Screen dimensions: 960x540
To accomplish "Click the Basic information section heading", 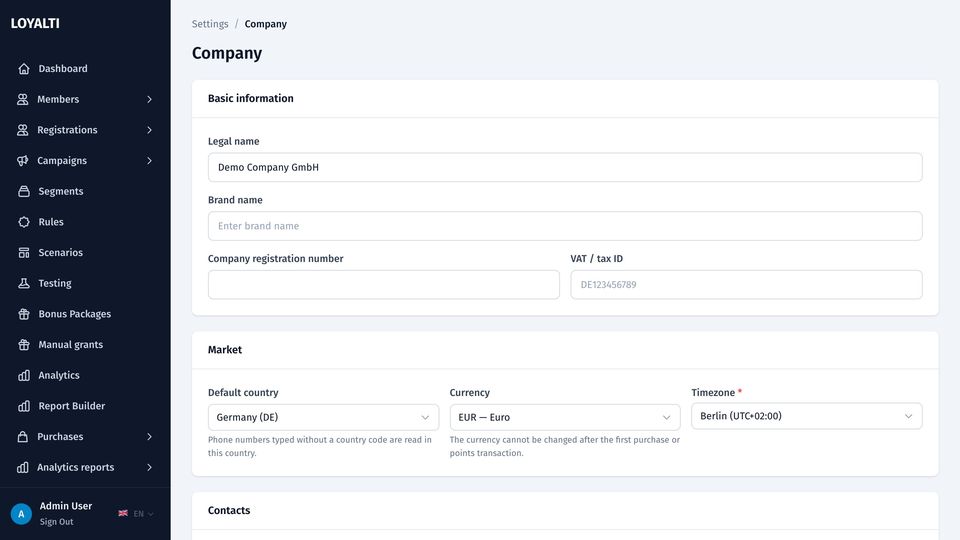I will click(250, 99).
